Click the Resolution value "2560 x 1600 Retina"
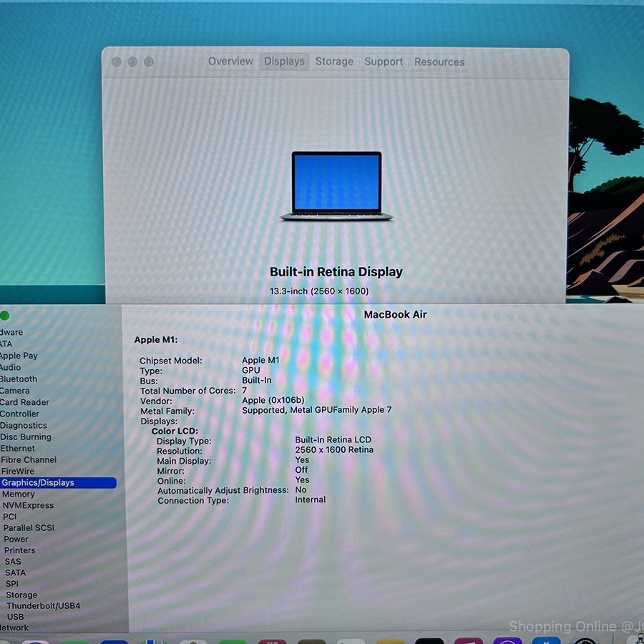Viewport: 644px width, 644px height. [334, 450]
